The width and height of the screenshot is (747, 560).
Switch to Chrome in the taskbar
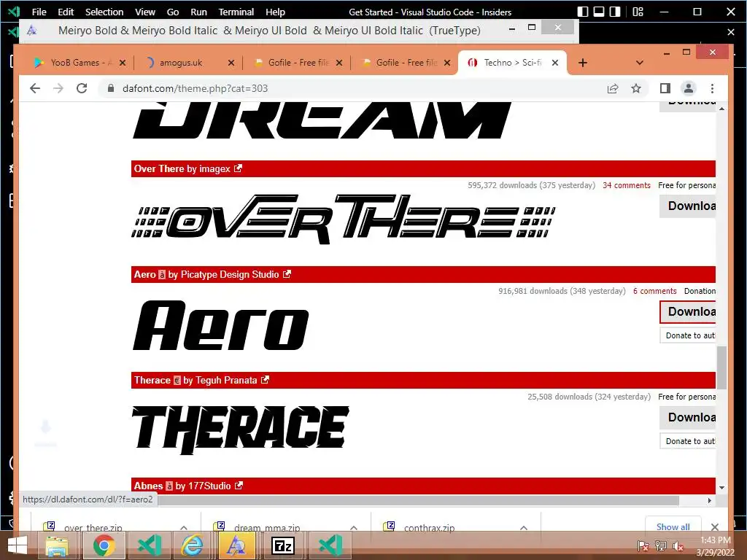104,545
